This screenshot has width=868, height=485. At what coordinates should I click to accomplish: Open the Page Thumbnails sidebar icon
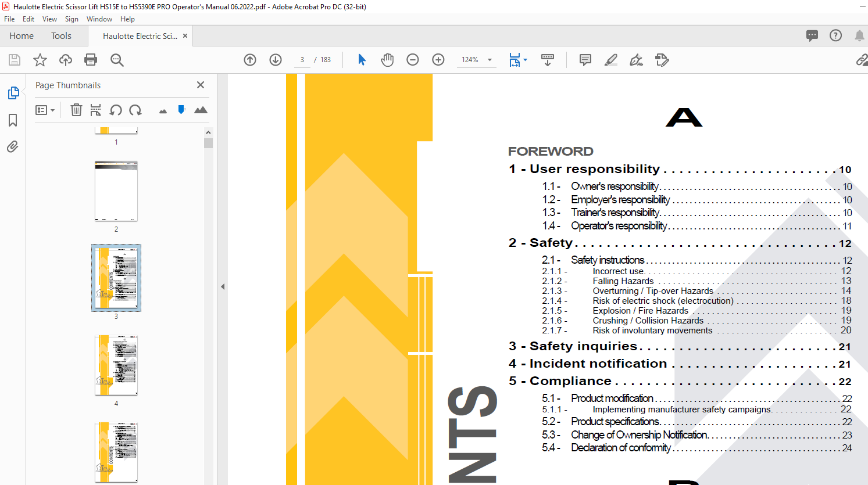[x=13, y=93]
